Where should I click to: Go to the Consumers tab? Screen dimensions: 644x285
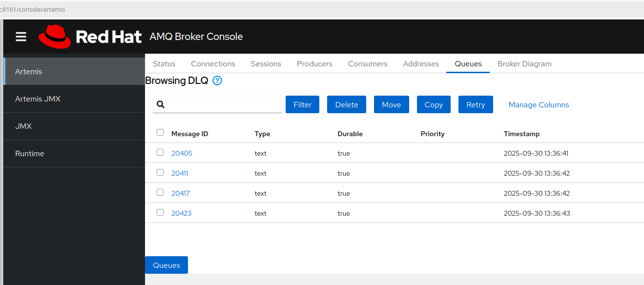[368, 64]
